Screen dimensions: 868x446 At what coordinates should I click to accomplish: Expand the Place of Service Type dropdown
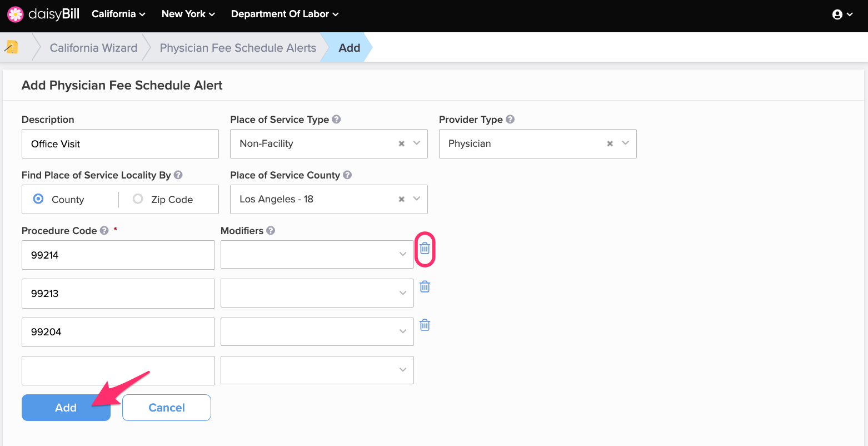pos(417,143)
